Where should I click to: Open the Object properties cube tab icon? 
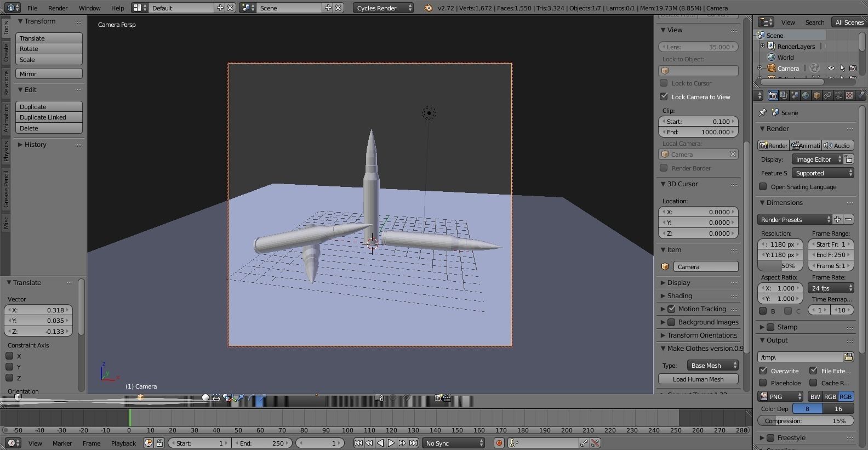pyautogui.click(x=816, y=95)
